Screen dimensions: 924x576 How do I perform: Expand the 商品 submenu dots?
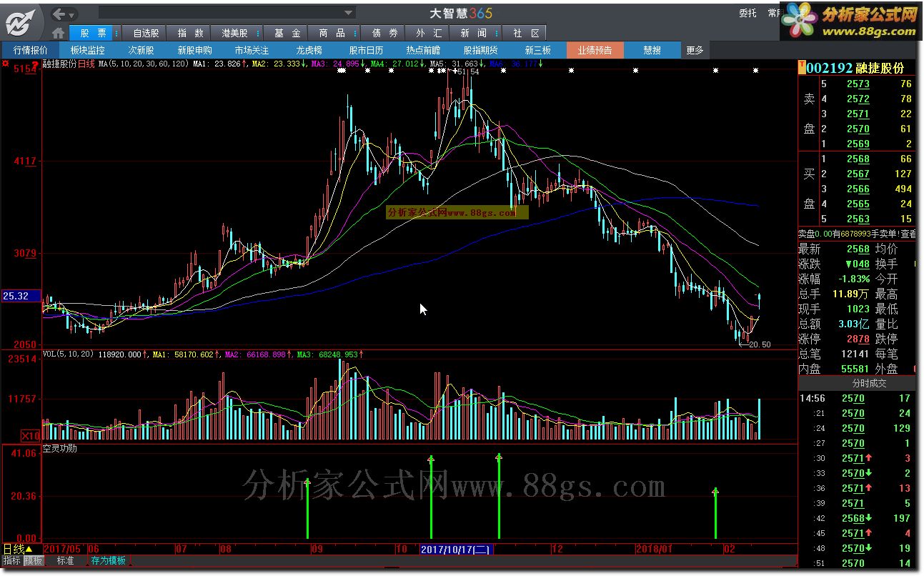[357, 33]
